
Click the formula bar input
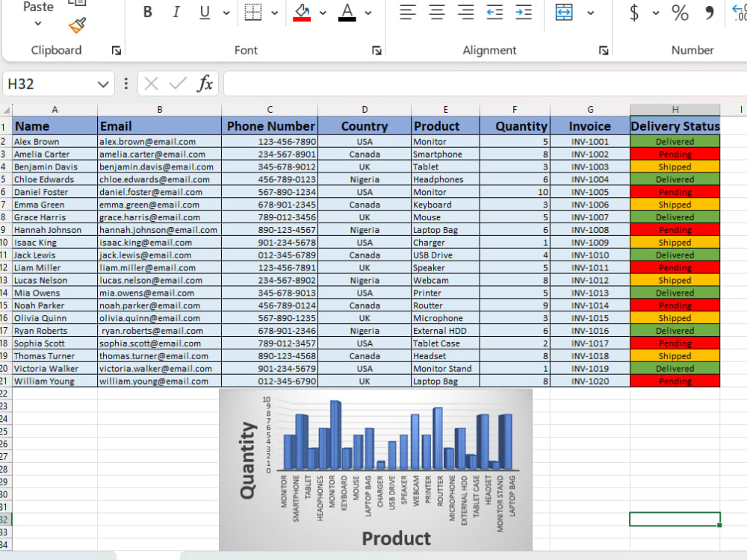coord(485,84)
